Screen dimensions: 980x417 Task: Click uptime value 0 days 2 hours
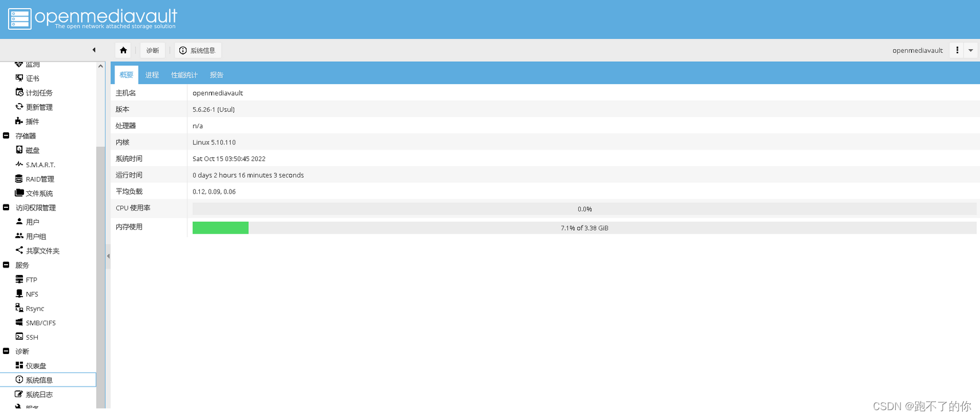click(x=248, y=175)
